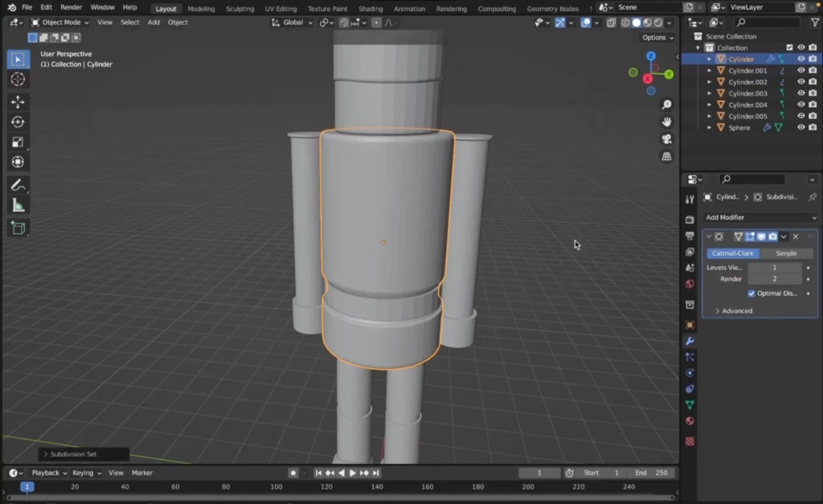Select the Rotate tool
The height and width of the screenshot is (504, 823).
pos(18,122)
